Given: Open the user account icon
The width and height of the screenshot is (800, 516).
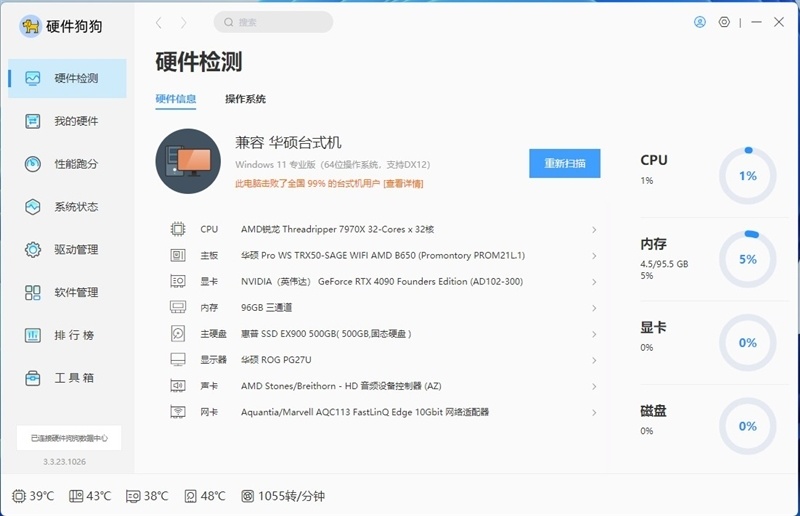Looking at the screenshot, I should (x=699, y=22).
